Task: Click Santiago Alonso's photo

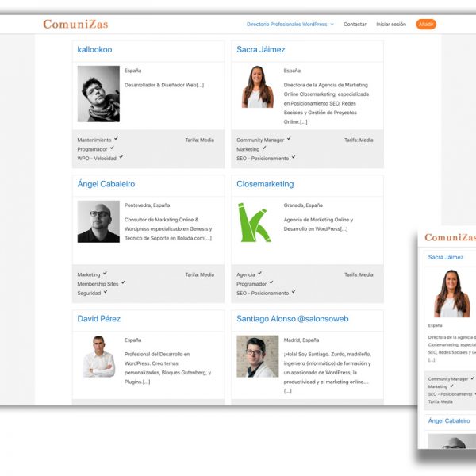Action: click(257, 356)
